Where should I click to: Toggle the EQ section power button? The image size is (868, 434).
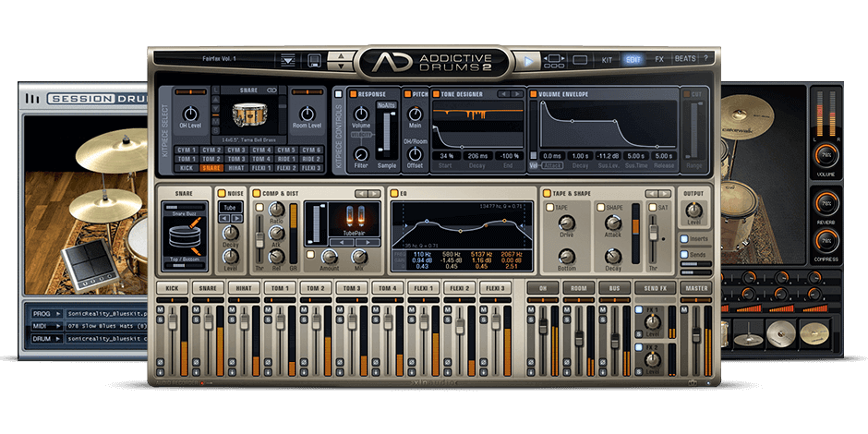pos(394,193)
